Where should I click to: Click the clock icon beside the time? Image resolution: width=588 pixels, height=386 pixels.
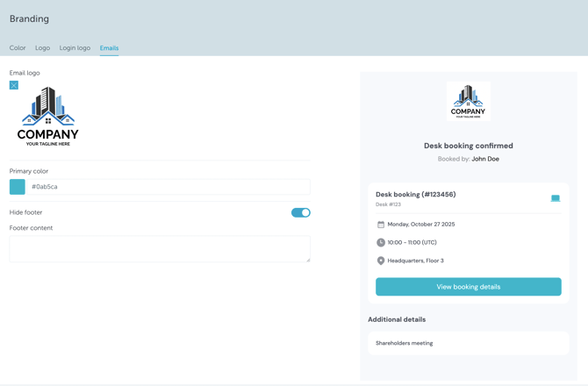381,243
